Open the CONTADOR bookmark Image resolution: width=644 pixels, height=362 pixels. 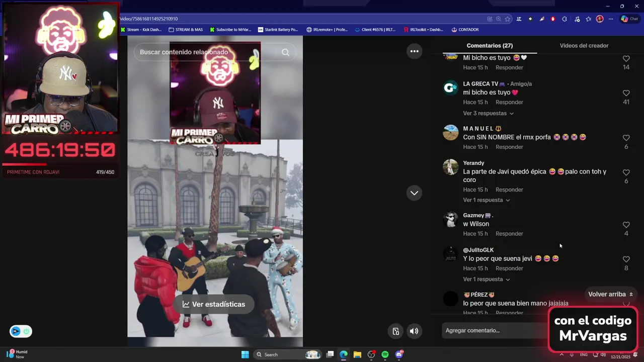pyautogui.click(x=465, y=30)
